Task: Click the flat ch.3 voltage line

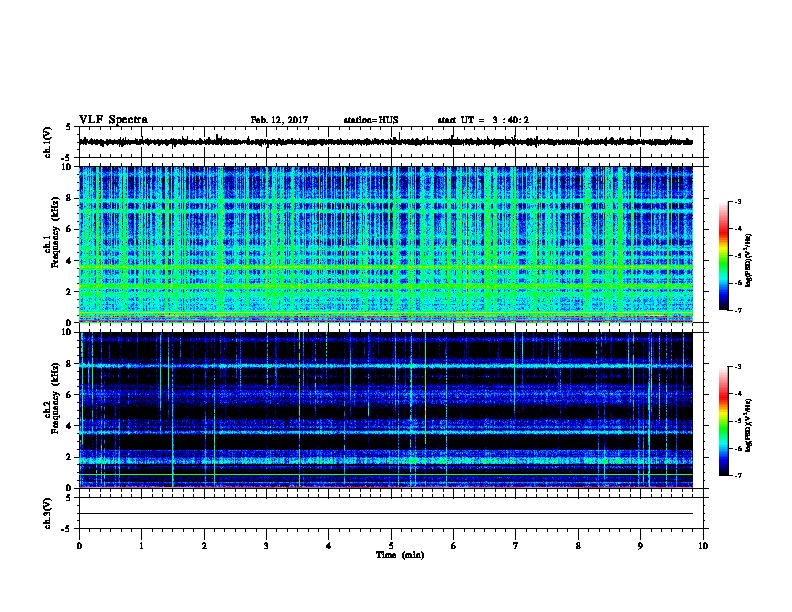Action: 386,514
